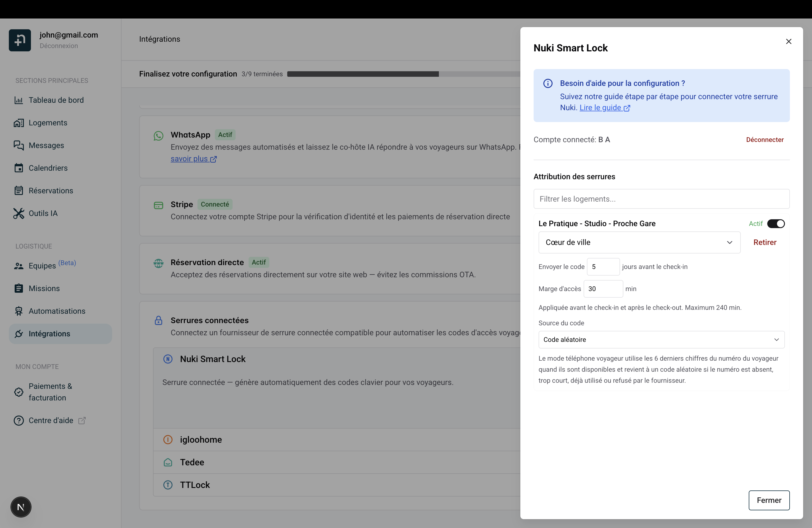Go to Logements section
The width and height of the screenshot is (812, 528).
60,123
